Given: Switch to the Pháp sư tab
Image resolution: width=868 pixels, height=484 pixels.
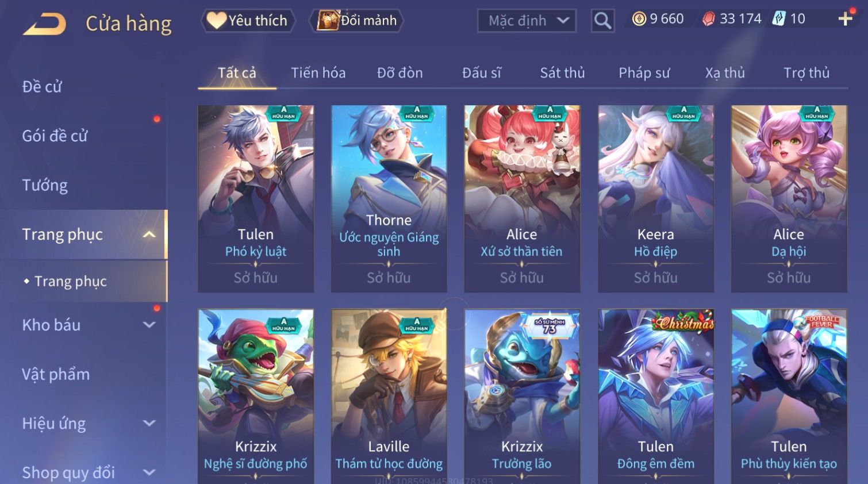Looking at the screenshot, I should click(644, 73).
